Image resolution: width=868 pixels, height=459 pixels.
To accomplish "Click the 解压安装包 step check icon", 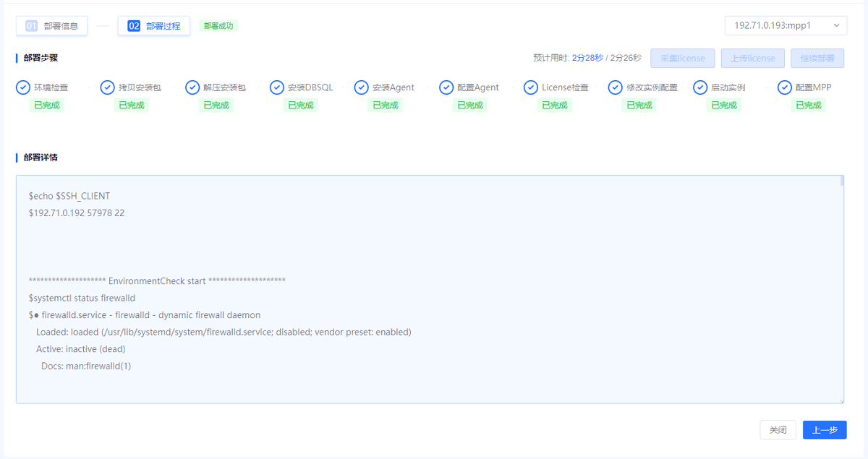I will point(192,87).
